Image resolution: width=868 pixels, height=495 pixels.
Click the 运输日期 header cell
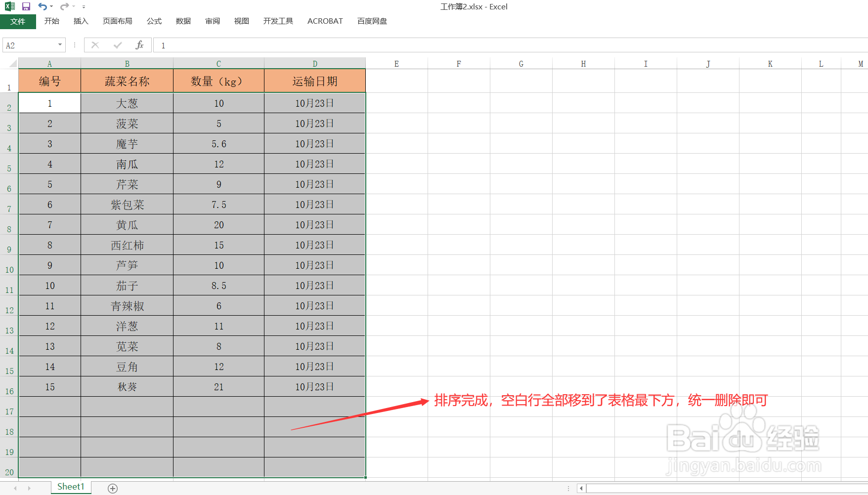[x=315, y=81]
